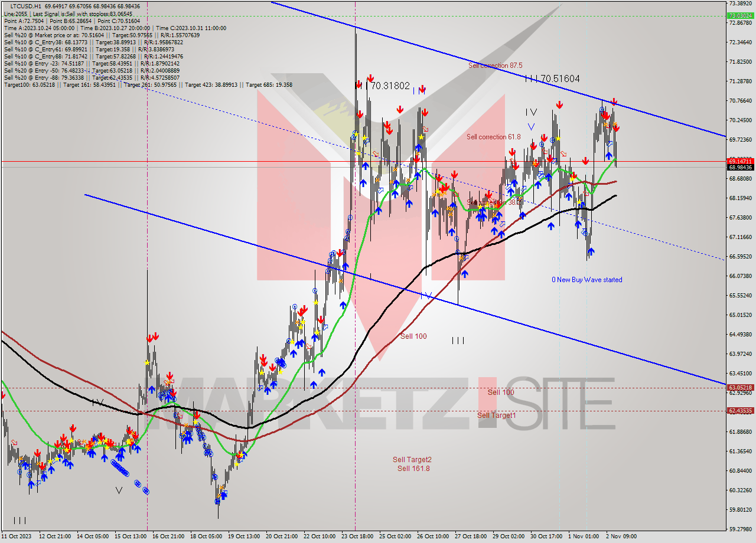Click the 70.24500 price axis value
The height and width of the screenshot is (543, 756).
[x=741, y=120]
